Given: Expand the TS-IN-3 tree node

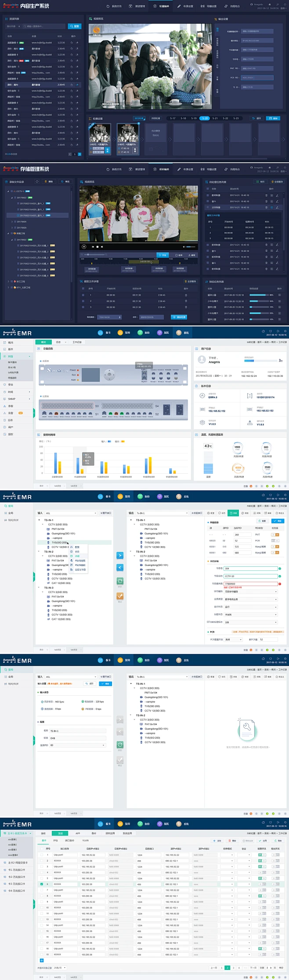Looking at the screenshot, I should [39, 587].
